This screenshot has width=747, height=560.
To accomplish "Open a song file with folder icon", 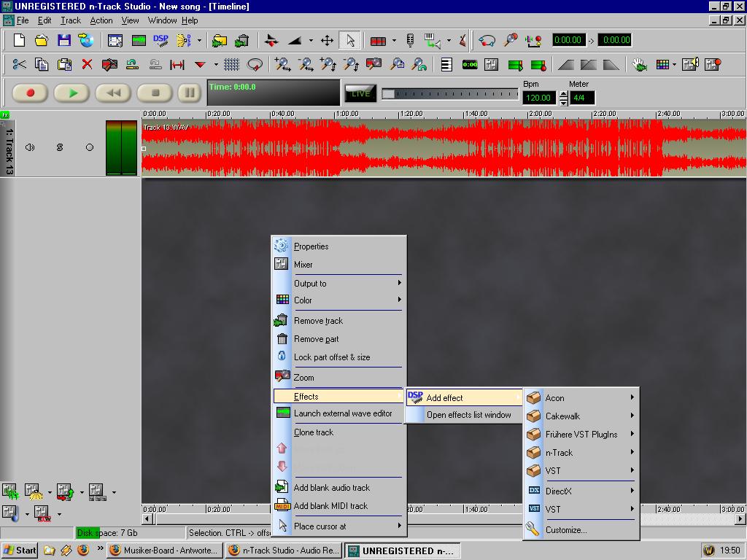I will click(42, 41).
